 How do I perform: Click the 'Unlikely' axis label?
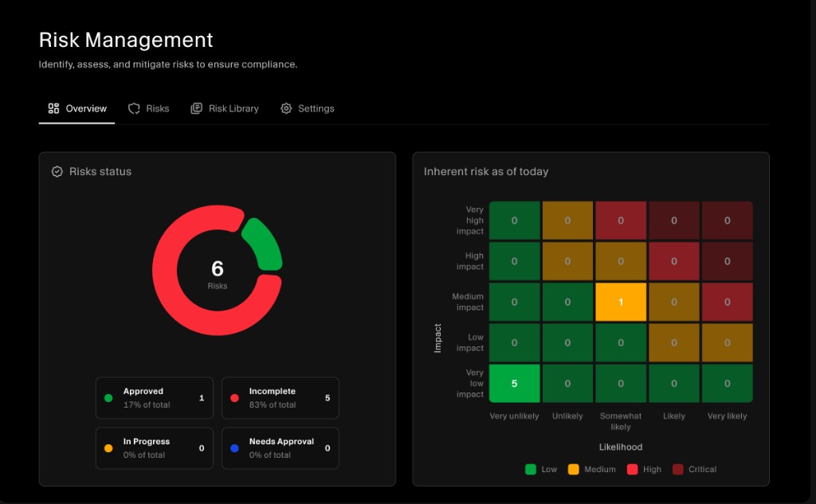tap(567, 416)
